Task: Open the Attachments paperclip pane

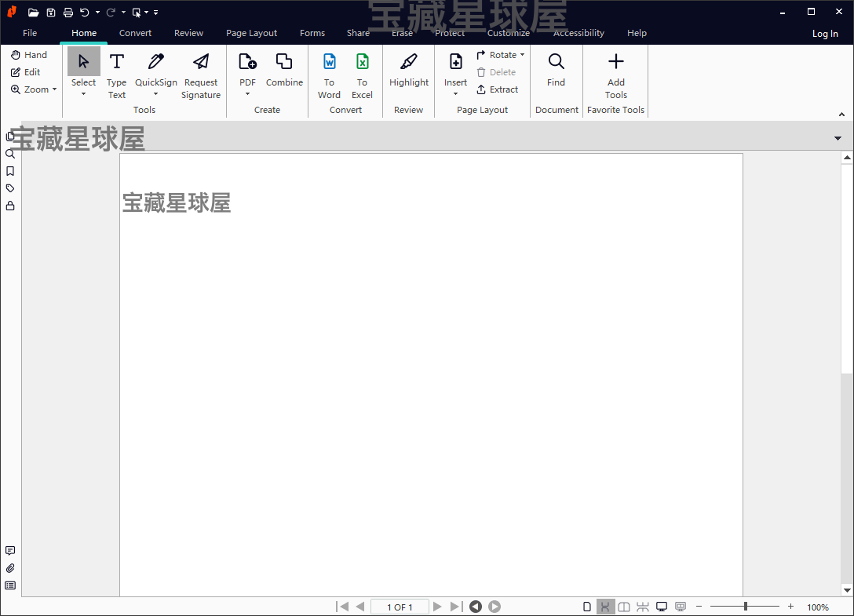Action: click(x=10, y=568)
